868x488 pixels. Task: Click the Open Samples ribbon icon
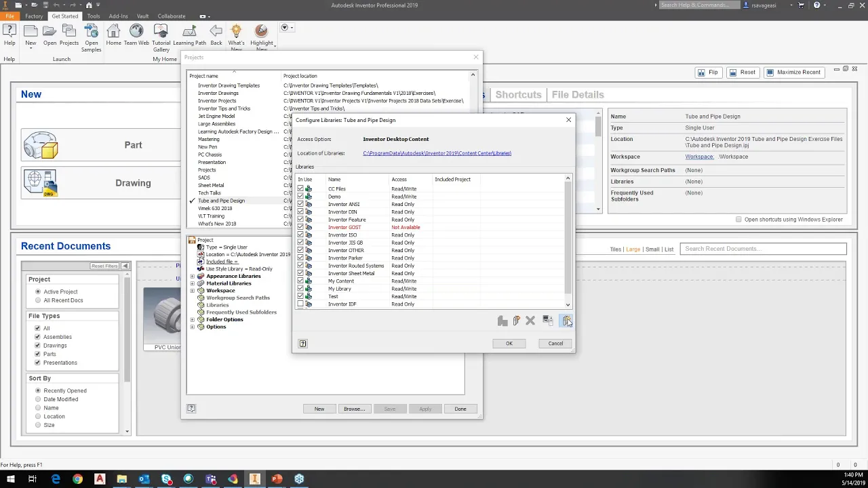[x=91, y=31]
